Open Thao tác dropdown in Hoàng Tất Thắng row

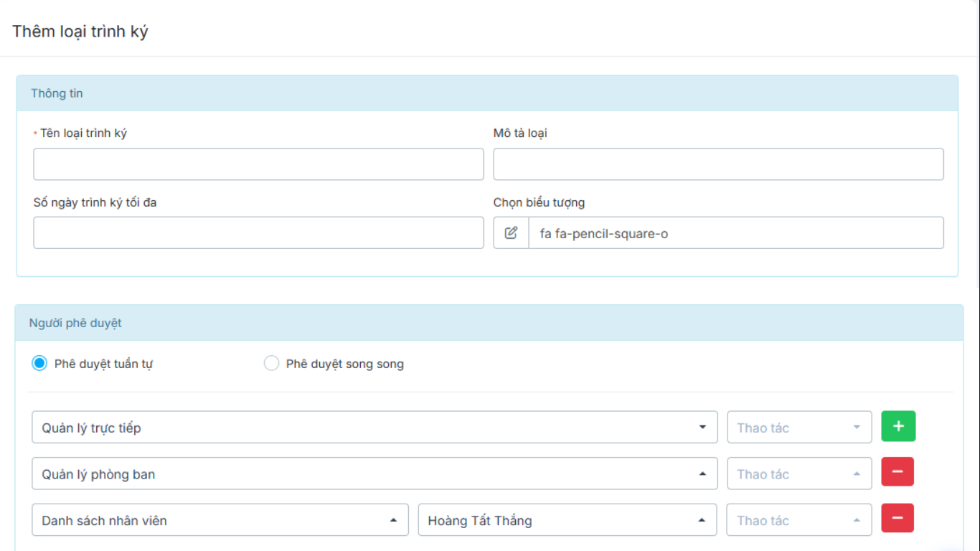click(x=799, y=520)
